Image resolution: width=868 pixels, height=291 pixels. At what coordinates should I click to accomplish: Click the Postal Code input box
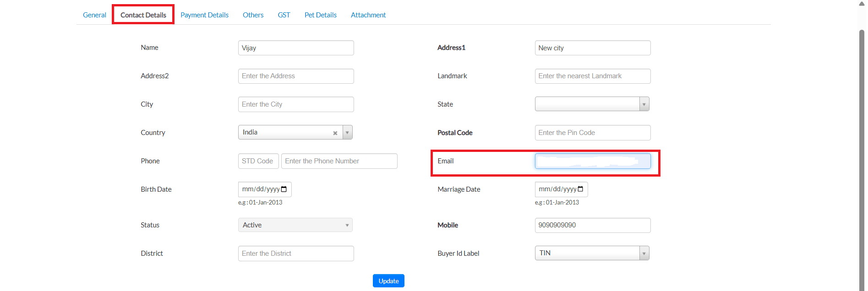pos(592,133)
